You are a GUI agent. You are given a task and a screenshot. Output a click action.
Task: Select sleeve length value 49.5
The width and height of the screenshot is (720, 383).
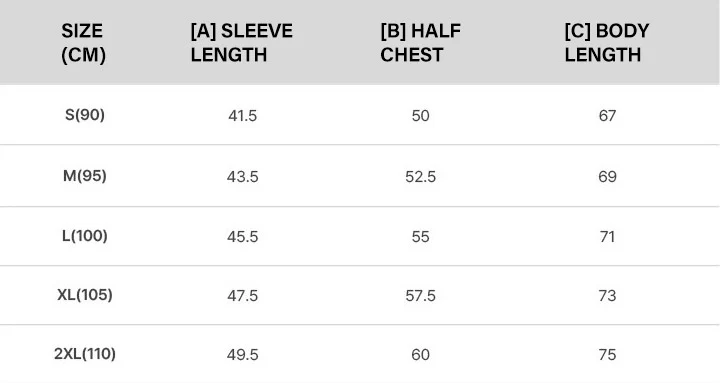pos(242,355)
